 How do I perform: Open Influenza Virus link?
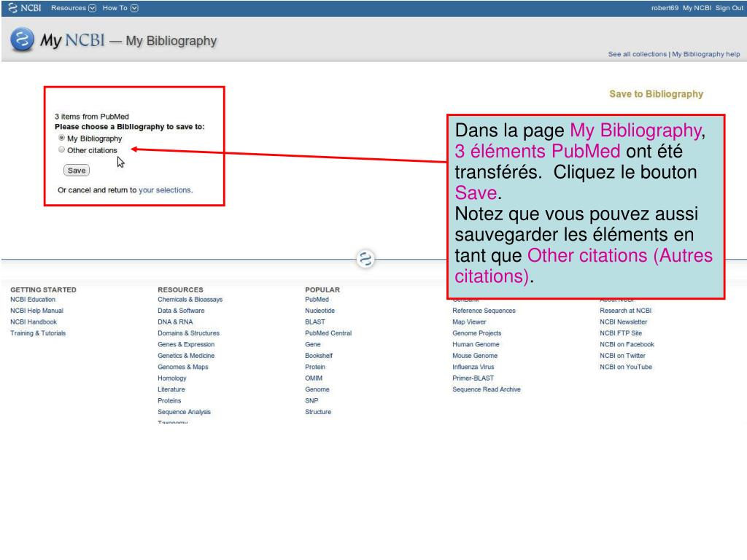(473, 367)
